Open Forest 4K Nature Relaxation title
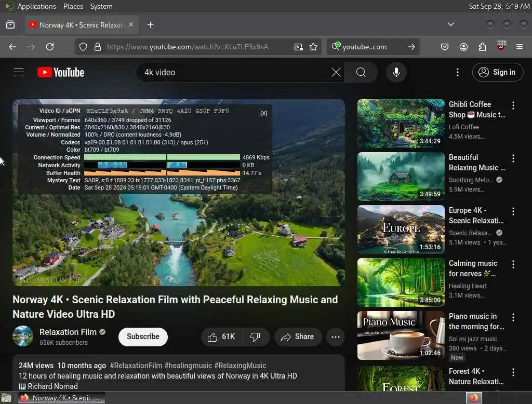 476,376
